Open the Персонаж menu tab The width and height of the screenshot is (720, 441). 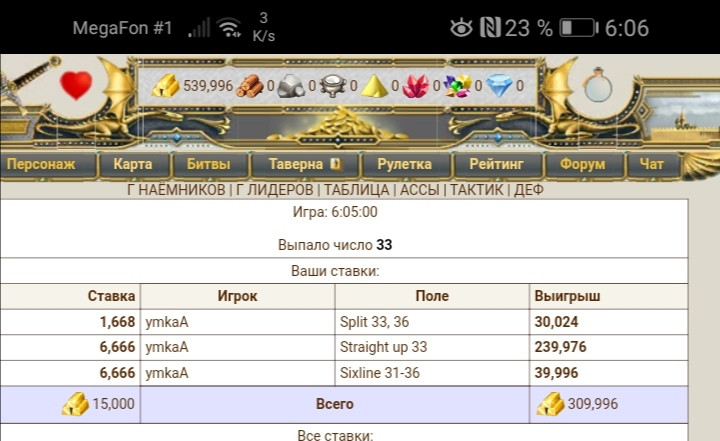[41, 164]
